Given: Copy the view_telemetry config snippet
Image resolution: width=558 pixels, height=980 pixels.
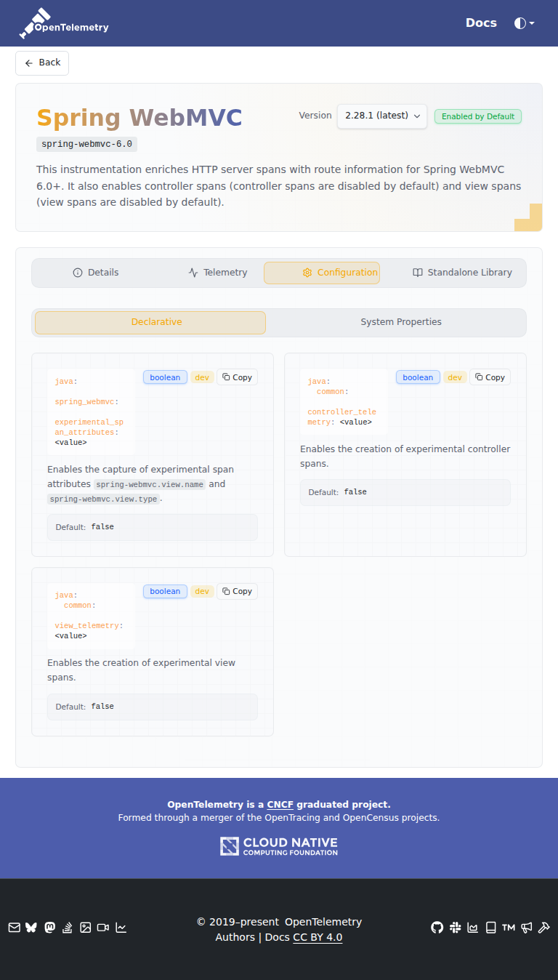Looking at the screenshot, I should tap(237, 591).
